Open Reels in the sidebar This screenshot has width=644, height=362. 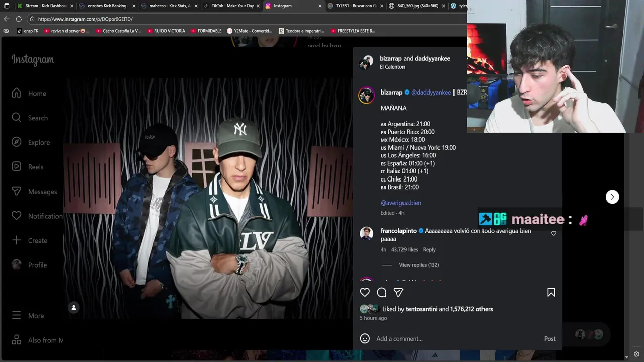pyautogui.click(x=27, y=167)
